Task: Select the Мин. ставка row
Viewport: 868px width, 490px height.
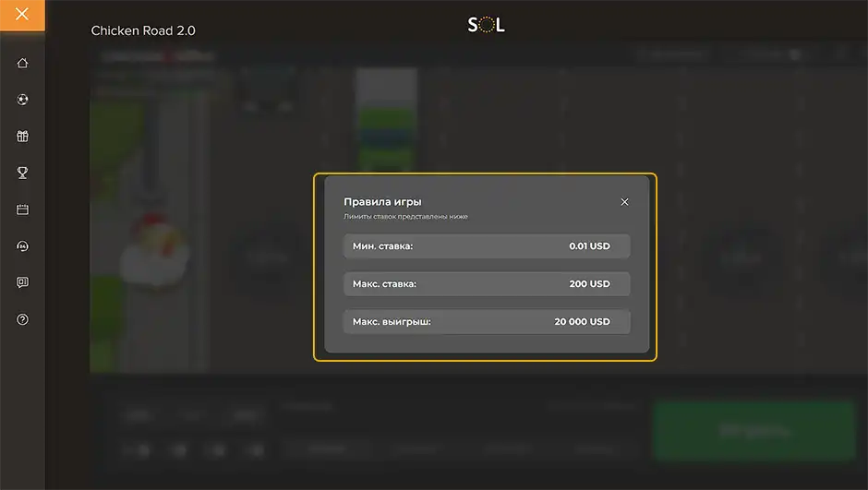Action: point(487,246)
